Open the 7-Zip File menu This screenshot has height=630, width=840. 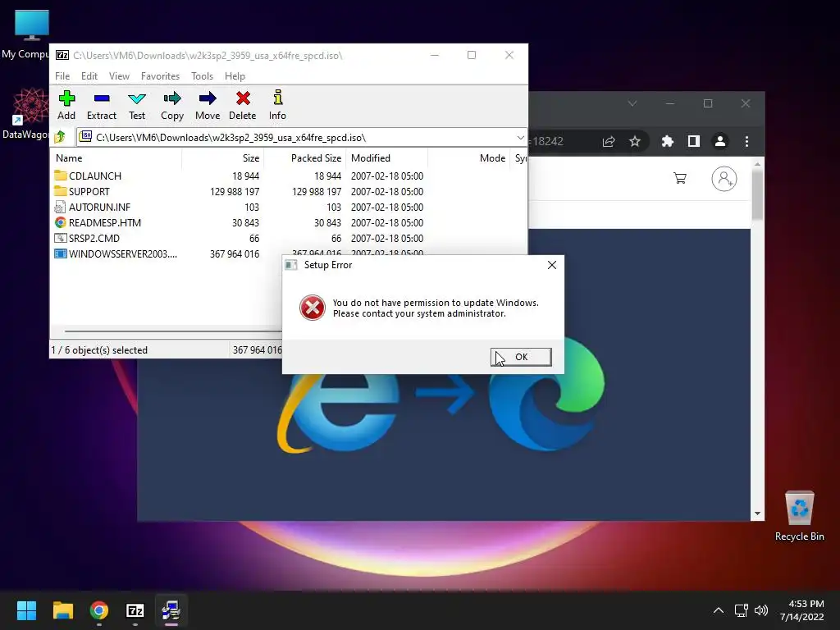tap(62, 76)
